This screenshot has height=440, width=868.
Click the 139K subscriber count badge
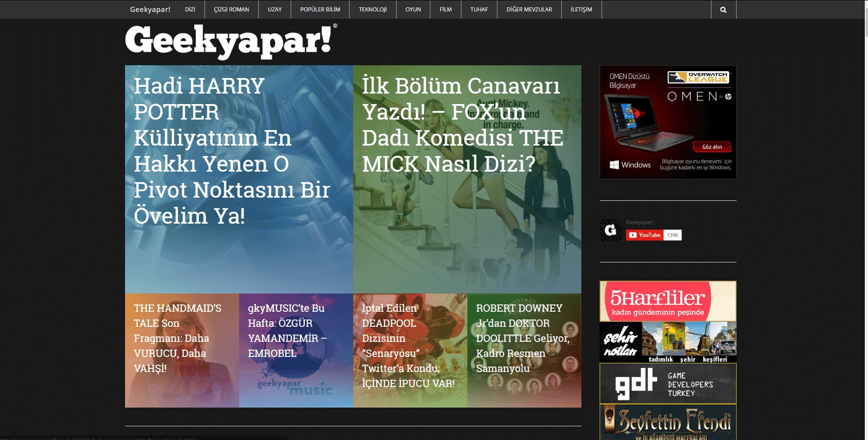672,235
